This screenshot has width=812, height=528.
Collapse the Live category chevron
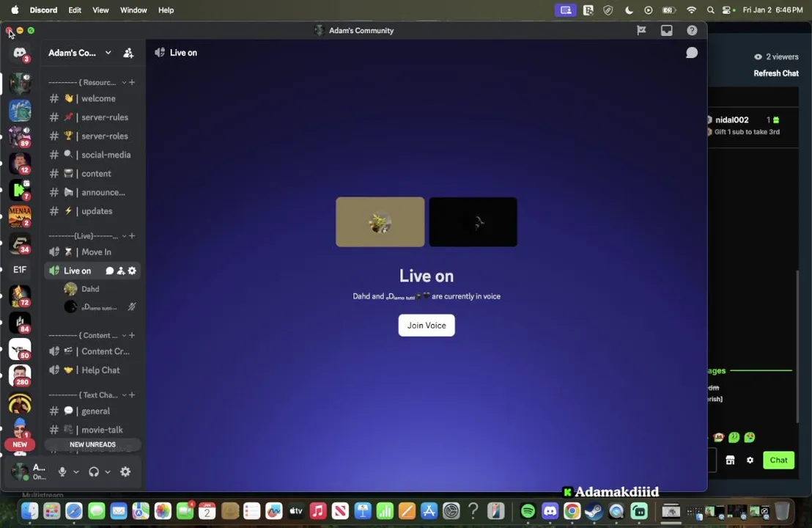[x=124, y=235]
